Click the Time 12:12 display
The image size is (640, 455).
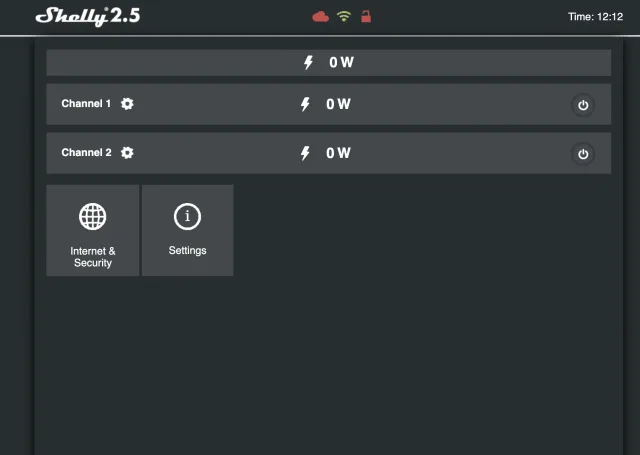click(595, 17)
